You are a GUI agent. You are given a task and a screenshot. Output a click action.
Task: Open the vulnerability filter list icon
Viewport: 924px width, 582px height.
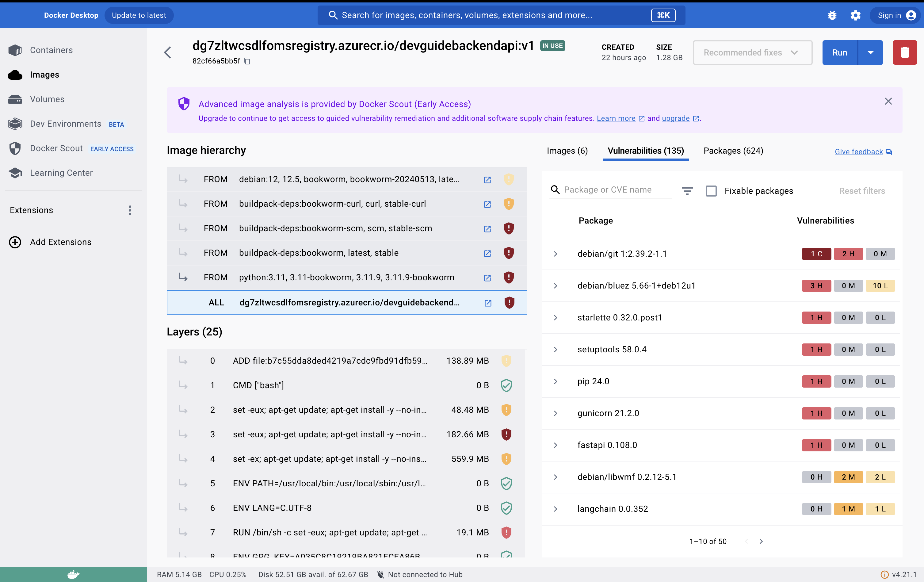[x=687, y=191]
